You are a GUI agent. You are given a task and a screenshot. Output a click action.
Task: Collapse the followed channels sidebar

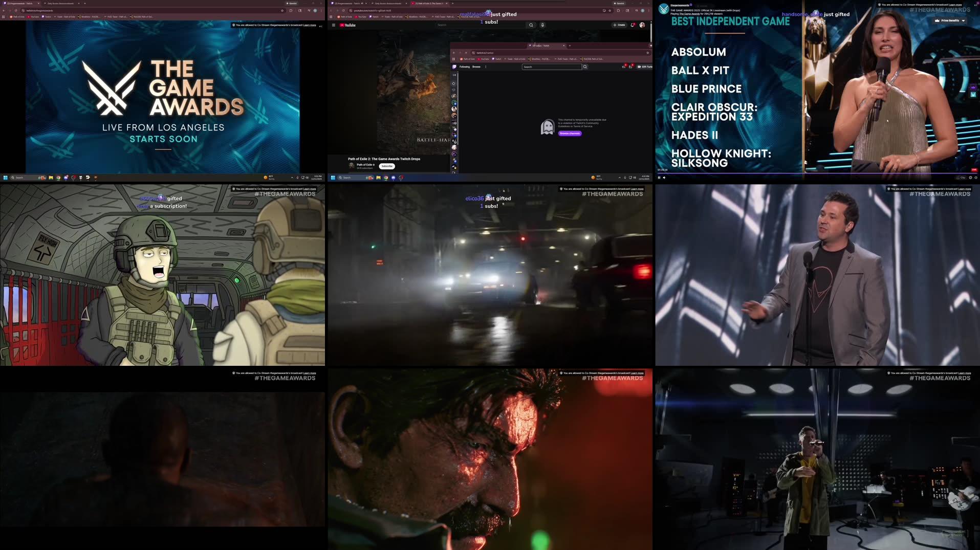(x=454, y=75)
